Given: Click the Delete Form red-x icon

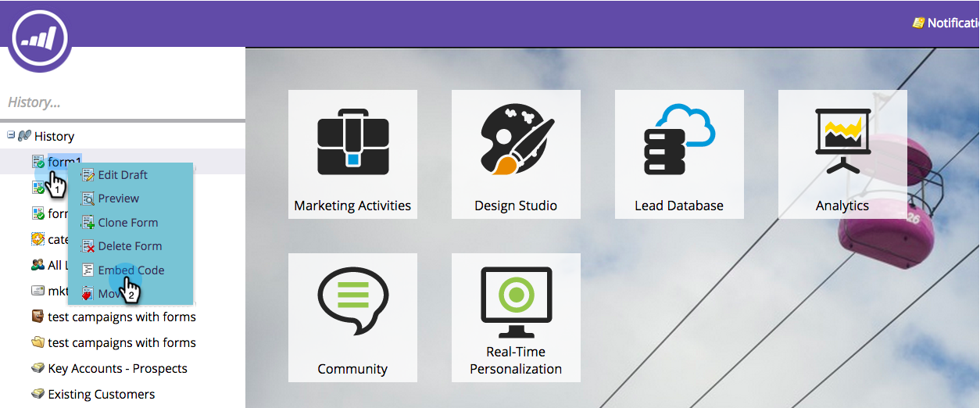Looking at the screenshot, I should point(88,246).
